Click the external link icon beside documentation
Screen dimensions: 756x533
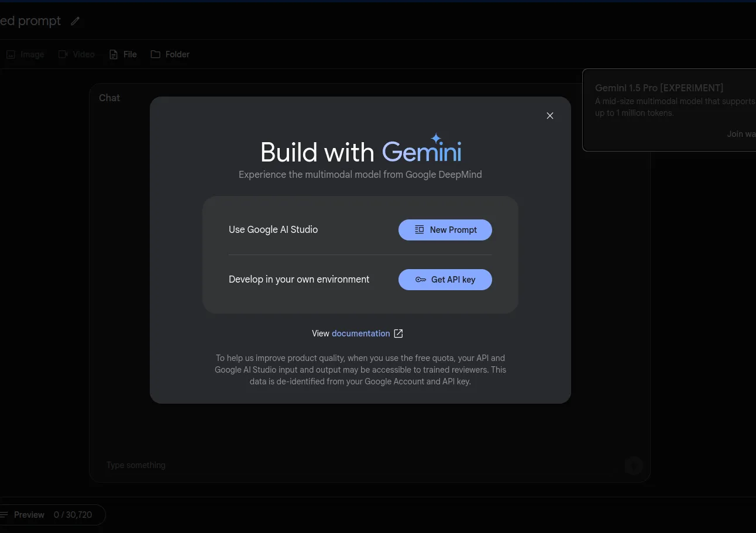point(398,333)
